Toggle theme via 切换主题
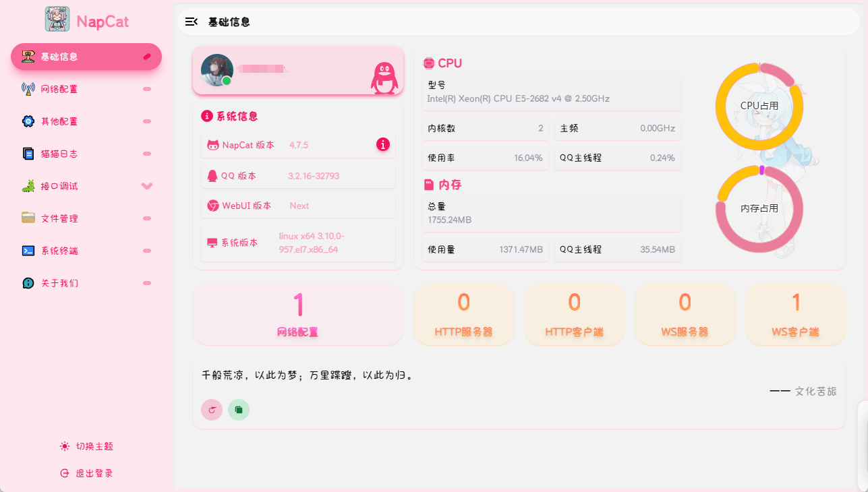 [86, 446]
